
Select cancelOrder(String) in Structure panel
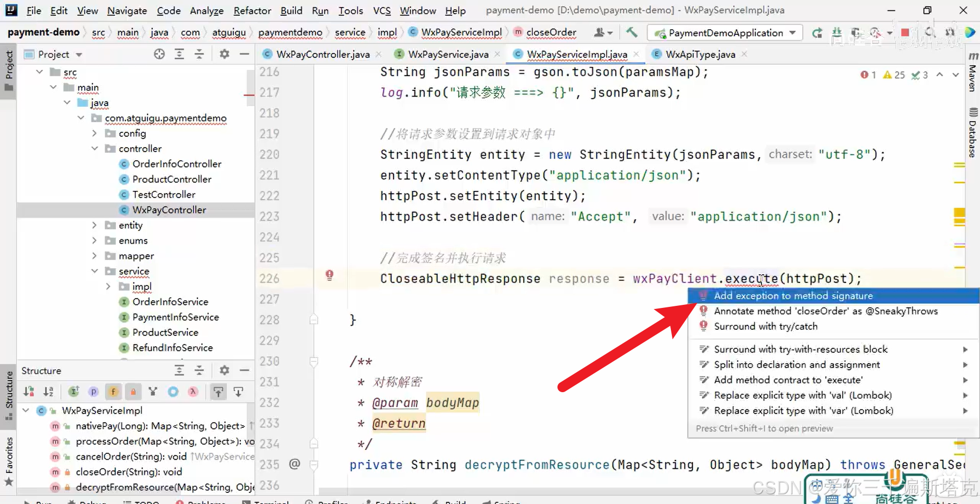pyautogui.click(x=131, y=457)
